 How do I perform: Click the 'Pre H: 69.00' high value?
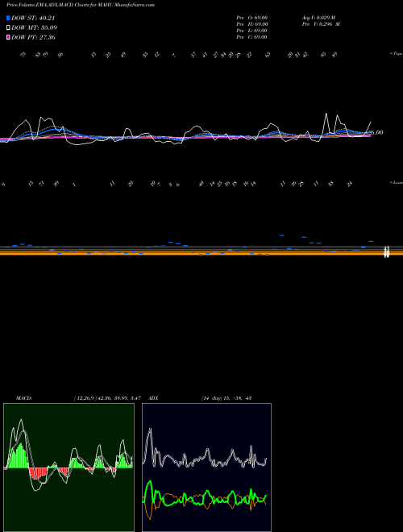tap(252, 24)
